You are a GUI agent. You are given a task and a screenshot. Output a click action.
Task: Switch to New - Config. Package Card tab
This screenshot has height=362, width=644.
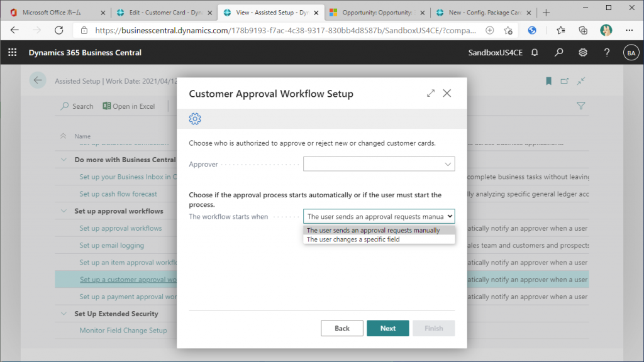click(485, 13)
